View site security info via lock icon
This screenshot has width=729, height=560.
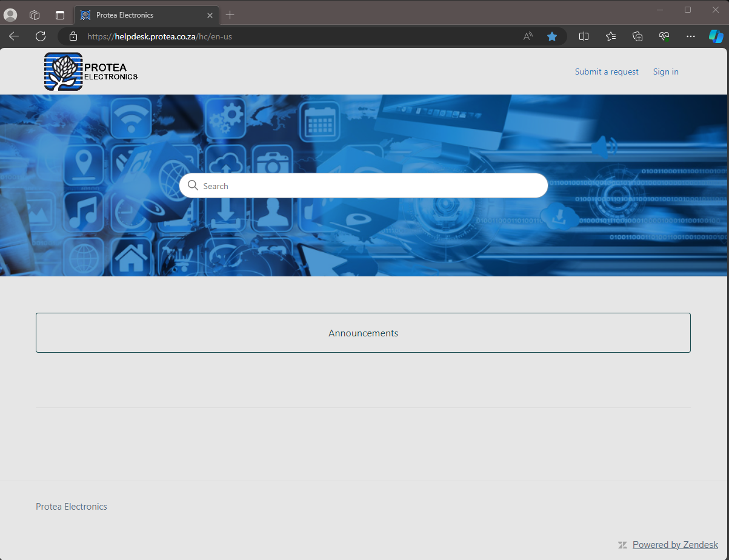click(x=73, y=36)
